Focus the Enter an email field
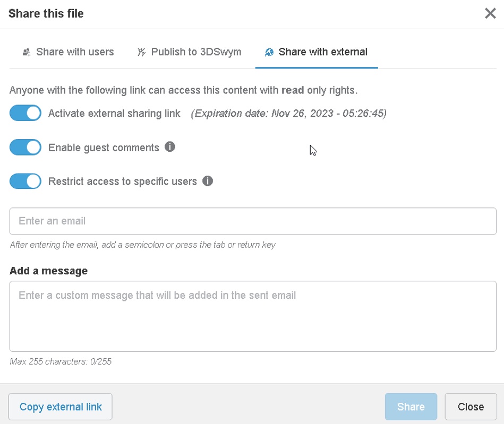504x424 pixels. 253,221
